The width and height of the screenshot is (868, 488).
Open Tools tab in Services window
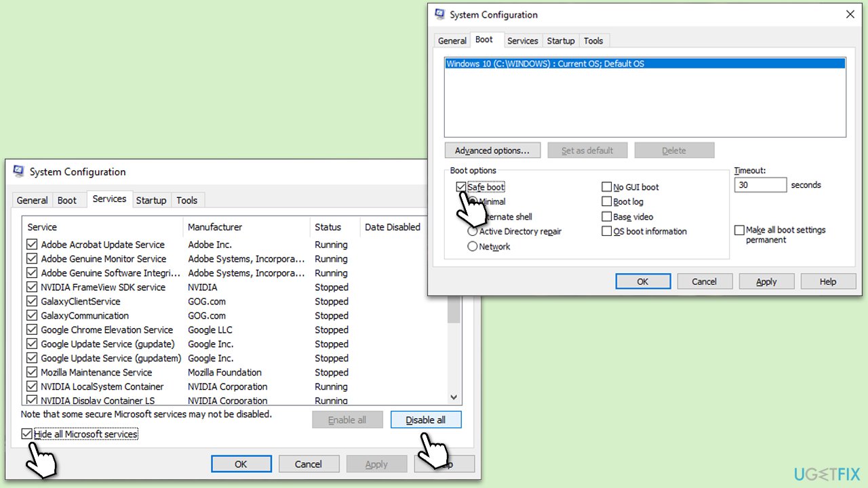(x=186, y=200)
